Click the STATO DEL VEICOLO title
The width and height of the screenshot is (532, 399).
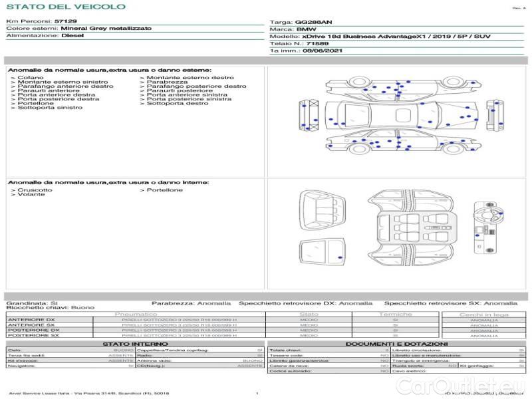click(x=65, y=7)
